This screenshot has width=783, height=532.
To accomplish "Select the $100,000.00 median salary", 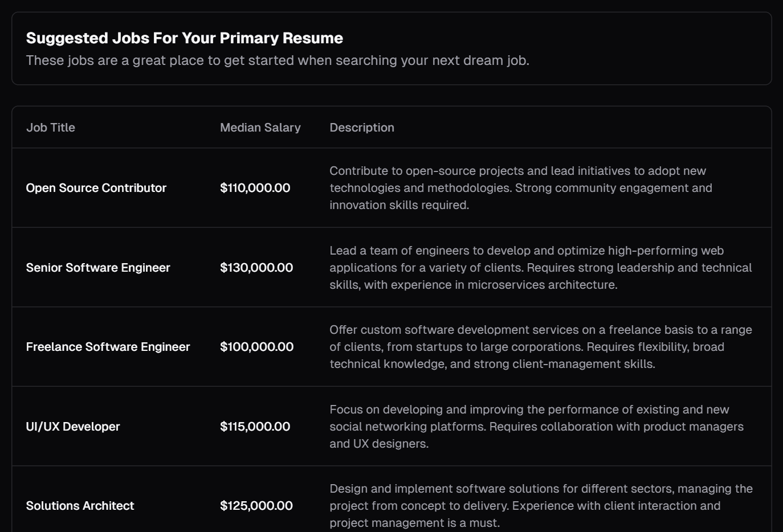I will tap(256, 347).
